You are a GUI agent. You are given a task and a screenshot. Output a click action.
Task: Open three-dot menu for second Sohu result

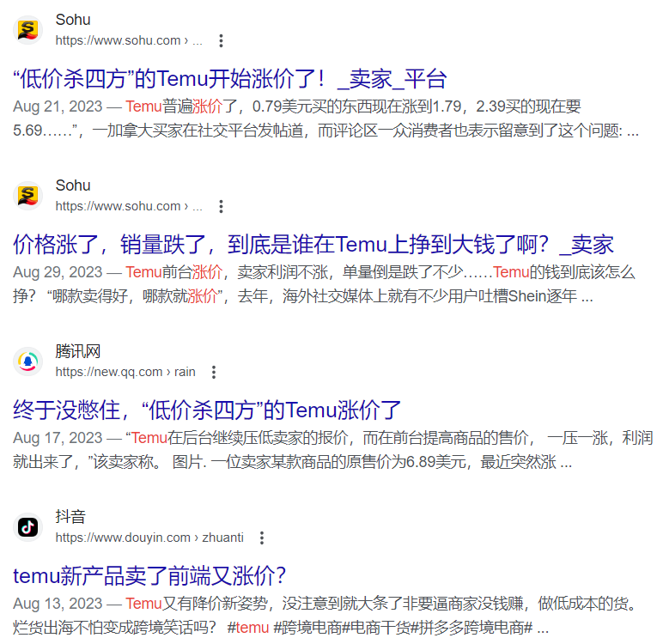click(221, 206)
